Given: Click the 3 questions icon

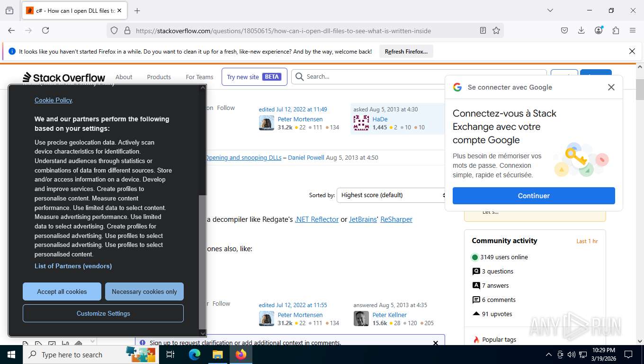Looking at the screenshot, I should tap(476, 272).
